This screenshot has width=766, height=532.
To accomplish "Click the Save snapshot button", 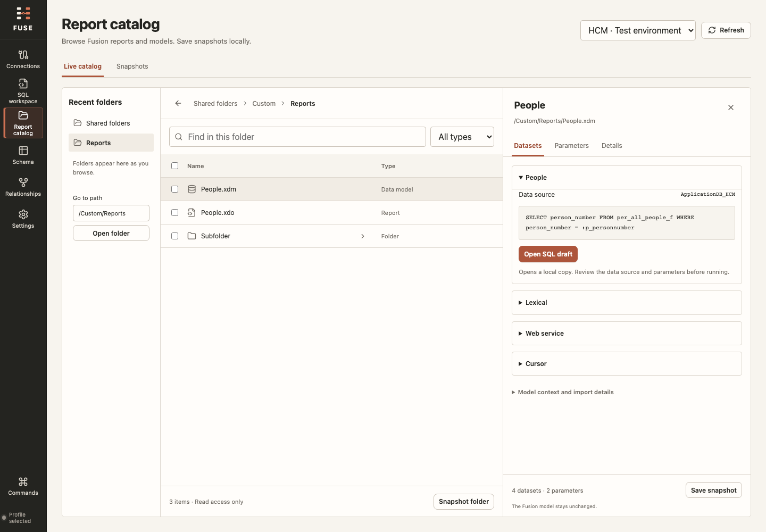I will [713, 491].
